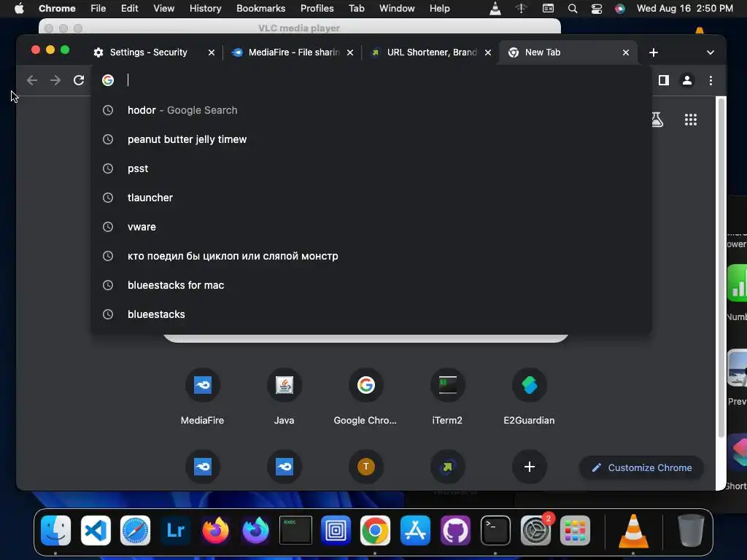Click the Chrome forward arrow button

click(55, 80)
